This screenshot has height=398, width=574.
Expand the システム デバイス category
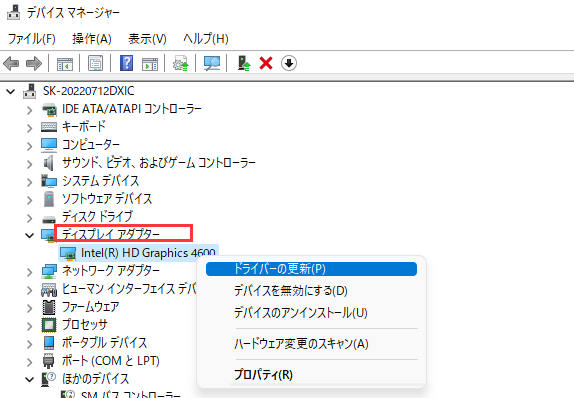tap(30, 182)
